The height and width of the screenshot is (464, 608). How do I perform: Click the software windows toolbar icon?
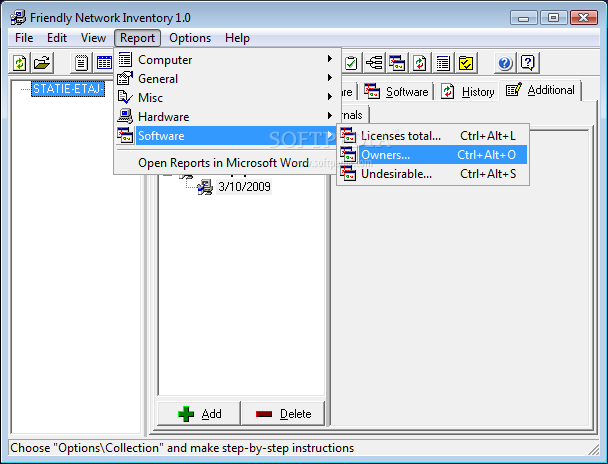[x=397, y=63]
